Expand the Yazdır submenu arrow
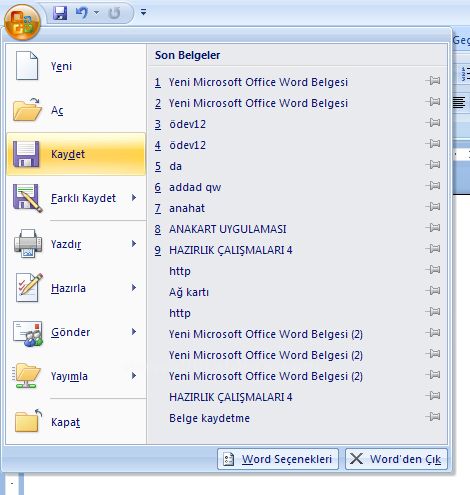Viewport: 470px width, 495px height. [x=134, y=244]
